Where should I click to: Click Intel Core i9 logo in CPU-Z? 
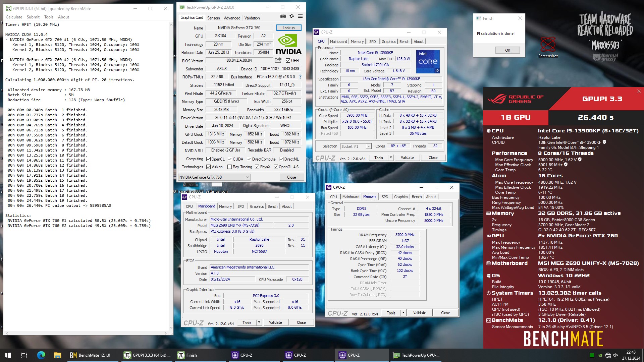(428, 62)
